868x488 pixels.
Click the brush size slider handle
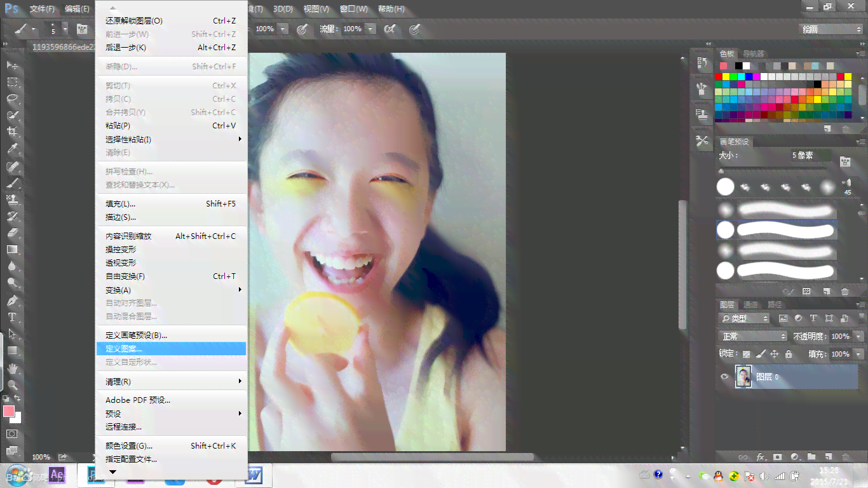[721, 171]
